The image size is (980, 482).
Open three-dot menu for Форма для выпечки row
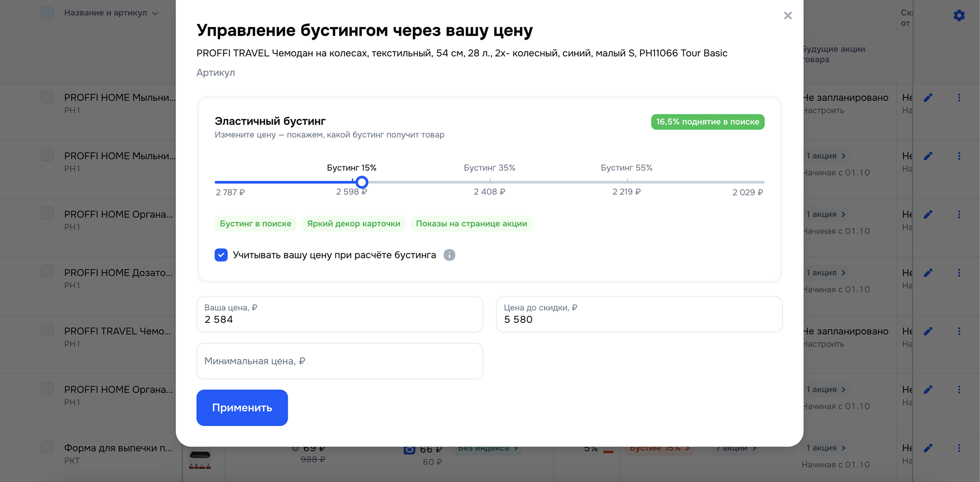tap(959, 448)
